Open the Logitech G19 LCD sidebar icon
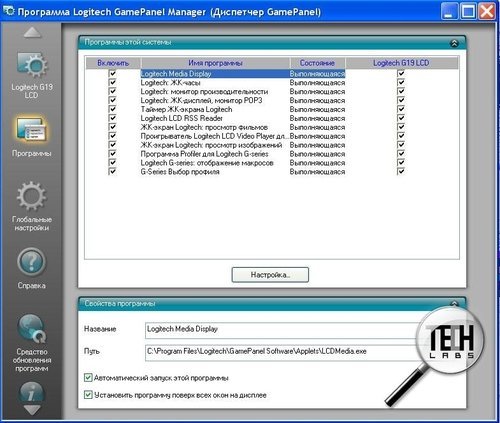Viewport: 500px width, 423px height. point(32,65)
